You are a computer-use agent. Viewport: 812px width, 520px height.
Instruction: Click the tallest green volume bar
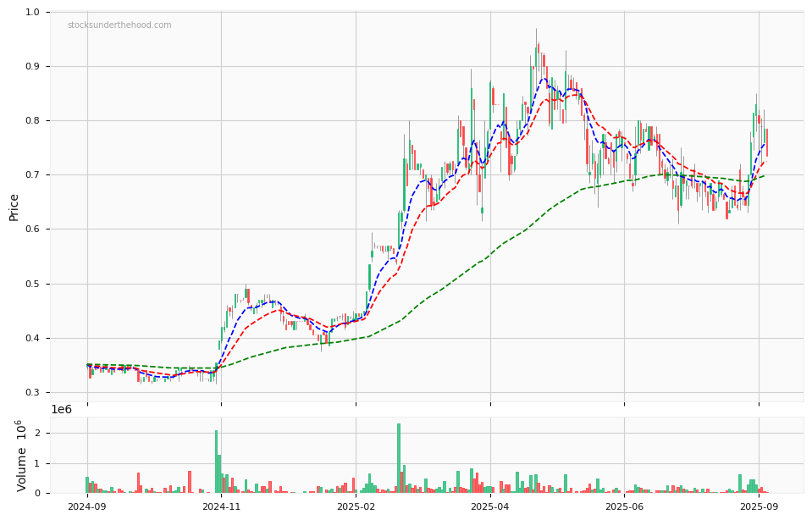(399, 458)
